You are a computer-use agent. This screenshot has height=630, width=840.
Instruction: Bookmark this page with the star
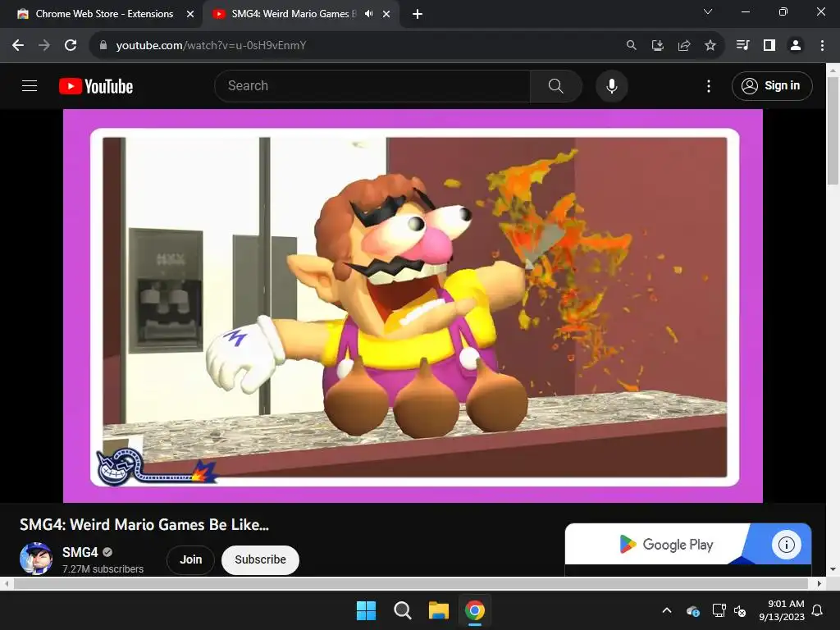(710, 46)
